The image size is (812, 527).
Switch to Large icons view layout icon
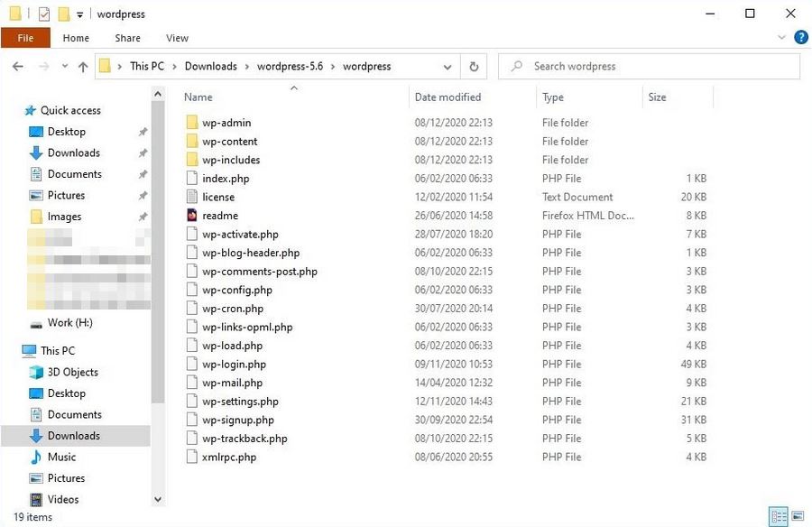tap(798, 516)
